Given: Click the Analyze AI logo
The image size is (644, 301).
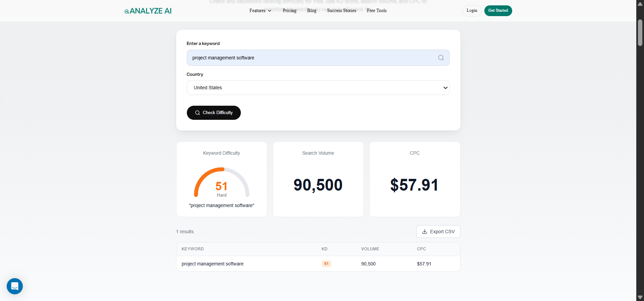Looking at the screenshot, I should (148, 11).
